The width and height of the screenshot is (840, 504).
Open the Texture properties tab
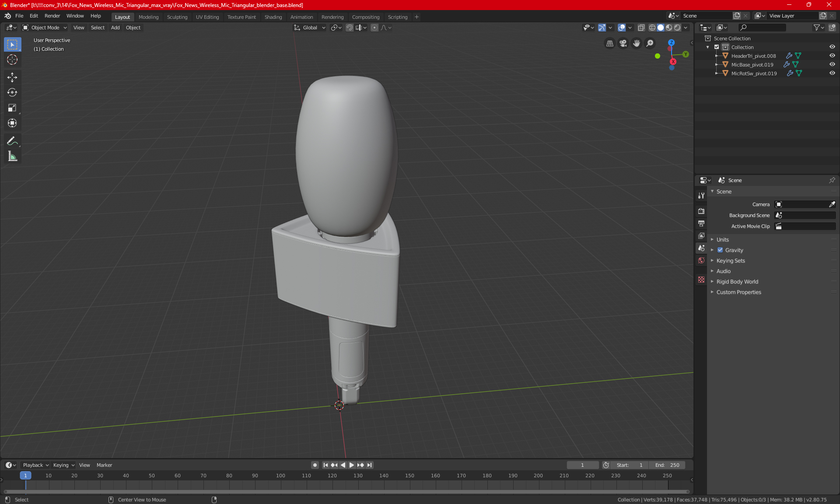(701, 280)
